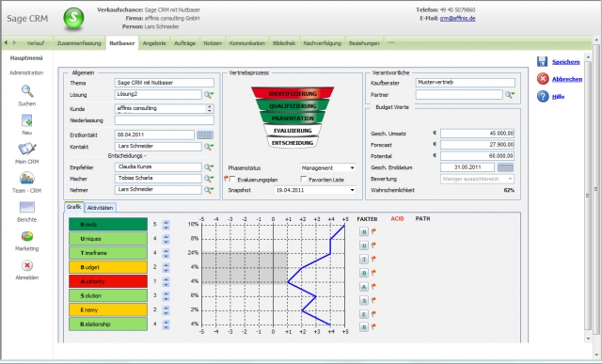The width and height of the screenshot is (602, 364).
Task: Open Suchen magnifier in the main menu
Action: (27, 91)
